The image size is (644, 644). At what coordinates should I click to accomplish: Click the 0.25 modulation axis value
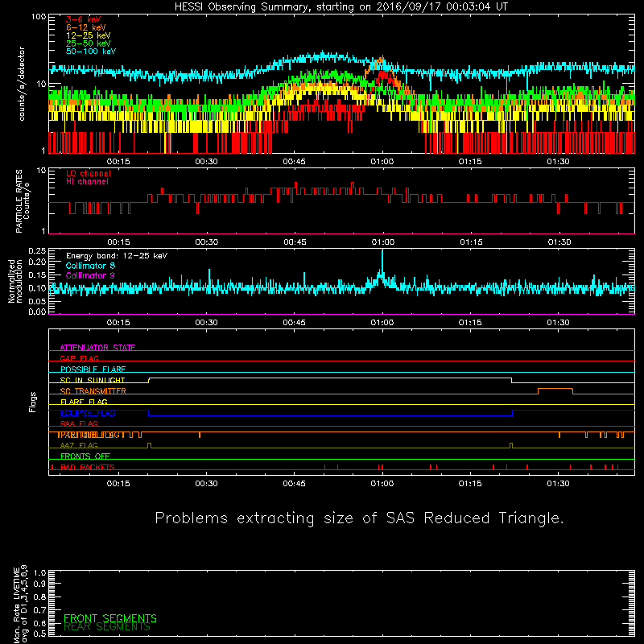(x=37, y=251)
